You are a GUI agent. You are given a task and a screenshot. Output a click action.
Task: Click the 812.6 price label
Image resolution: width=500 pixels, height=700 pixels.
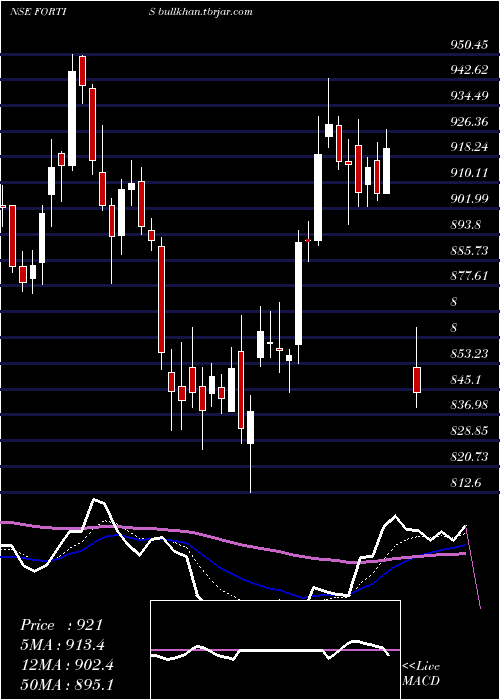466,482
